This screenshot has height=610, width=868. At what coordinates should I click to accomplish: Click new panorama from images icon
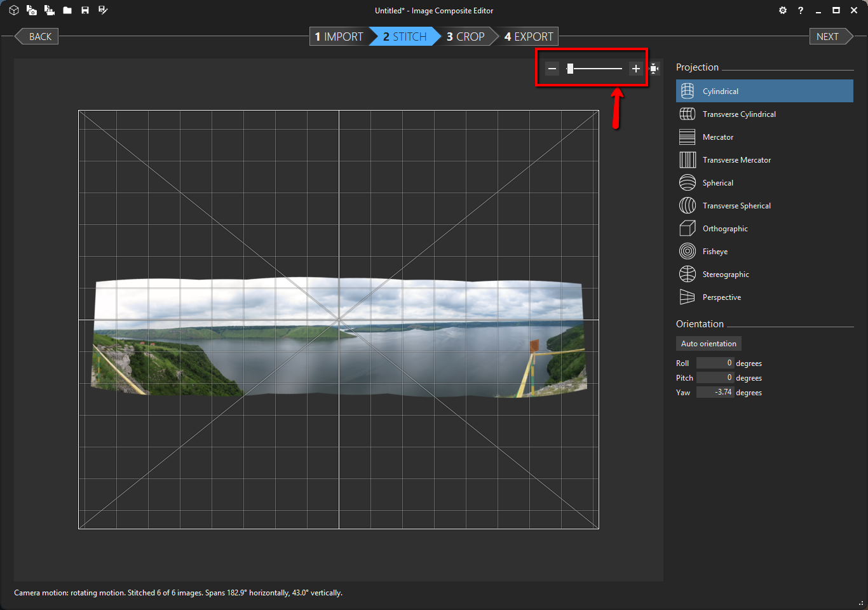pyautogui.click(x=31, y=10)
